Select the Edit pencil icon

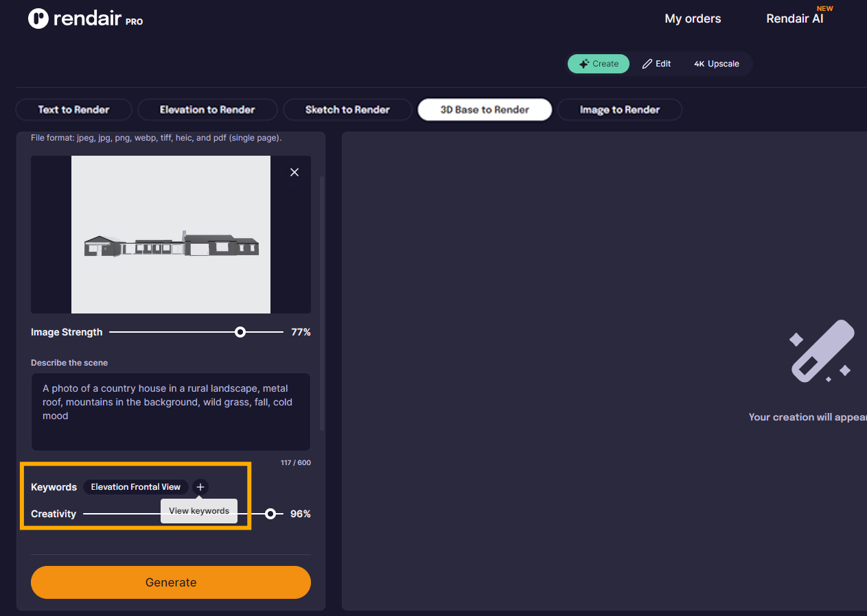[x=646, y=63]
